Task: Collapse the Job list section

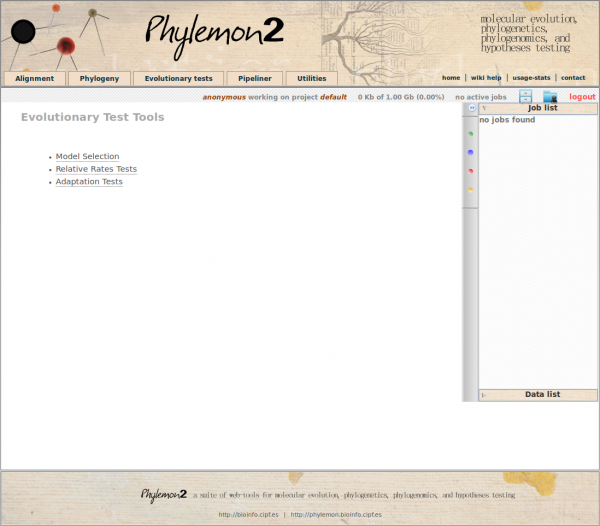Action: [538, 108]
